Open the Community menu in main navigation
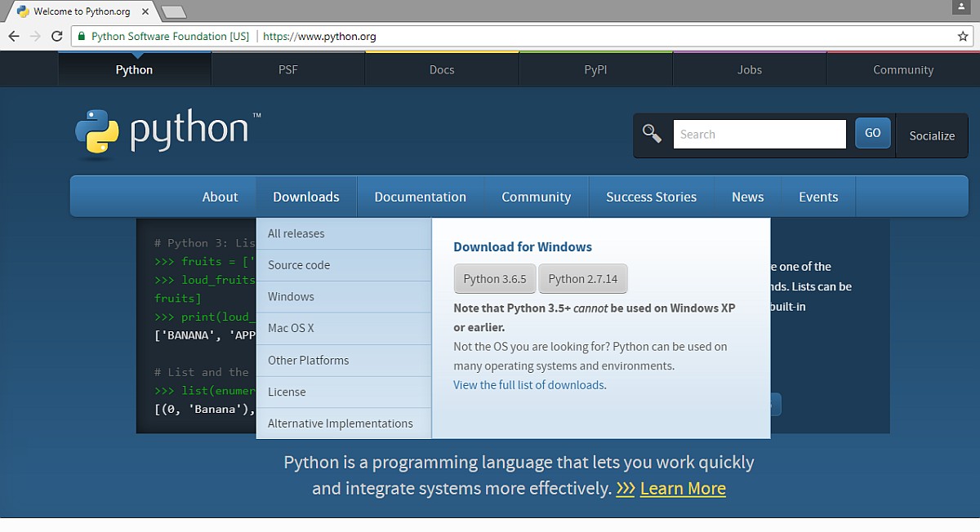The height and width of the screenshot is (532, 980). coord(537,197)
